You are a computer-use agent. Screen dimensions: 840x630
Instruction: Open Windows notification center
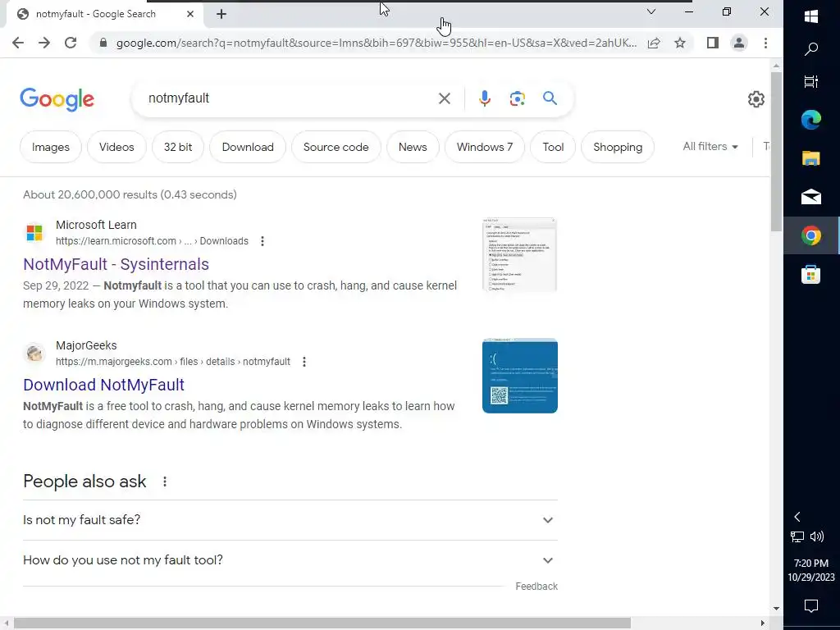[811, 606]
